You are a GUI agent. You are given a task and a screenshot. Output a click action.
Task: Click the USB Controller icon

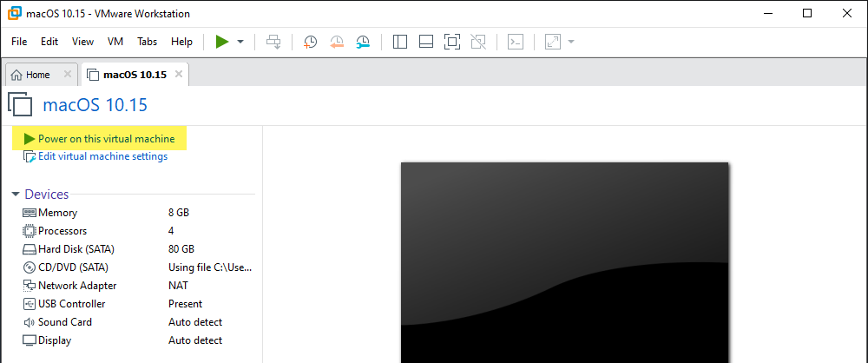pos(30,304)
